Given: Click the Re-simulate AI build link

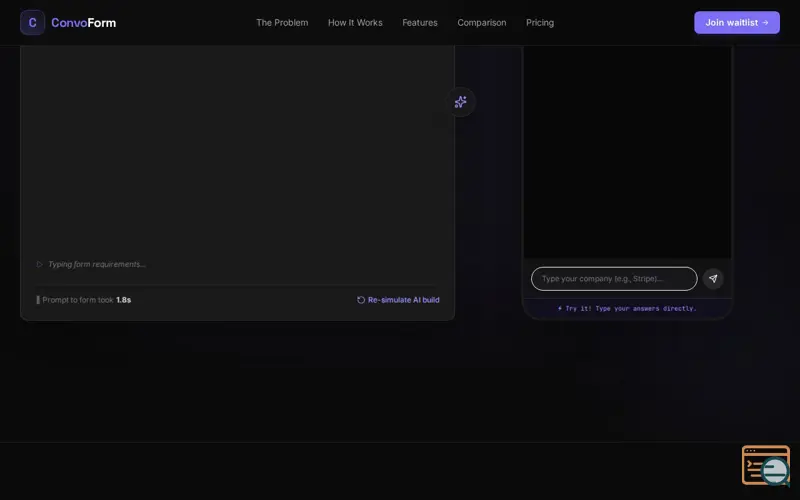Looking at the screenshot, I should coord(398,300).
